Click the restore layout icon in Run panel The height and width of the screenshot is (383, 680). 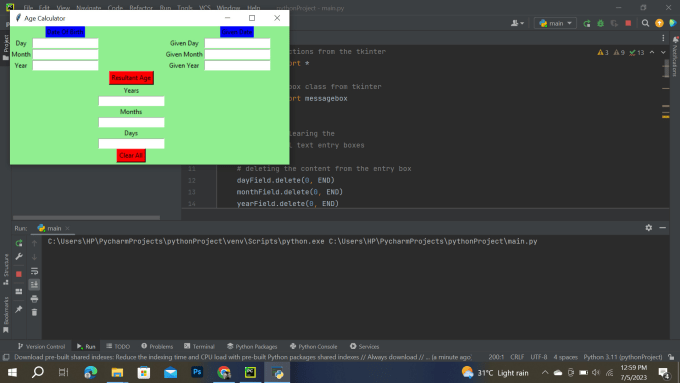tap(19, 291)
